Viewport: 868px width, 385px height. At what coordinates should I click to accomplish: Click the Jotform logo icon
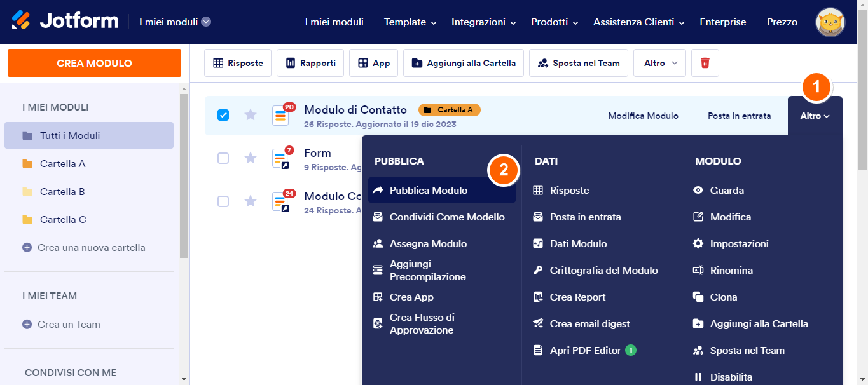point(21,20)
